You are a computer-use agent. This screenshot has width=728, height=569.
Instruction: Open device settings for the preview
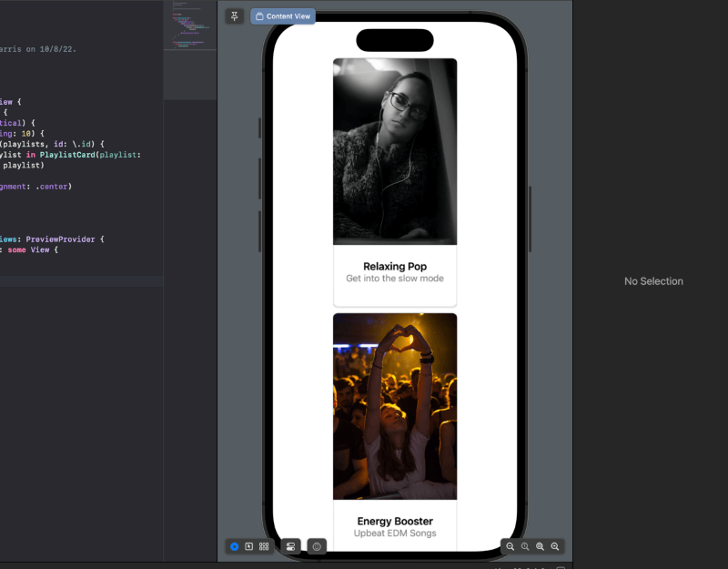point(289,546)
